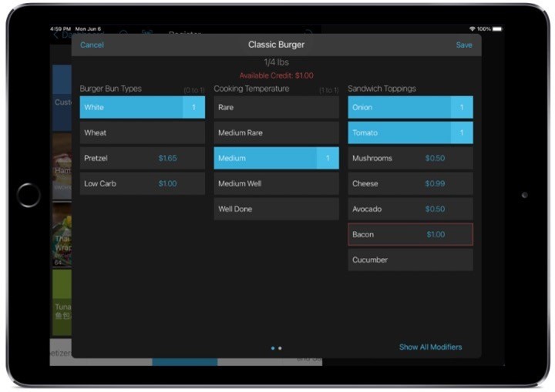The width and height of the screenshot is (555, 392).
Task: Add Cucumber to sandwich toppings
Action: click(x=410, y=260)
